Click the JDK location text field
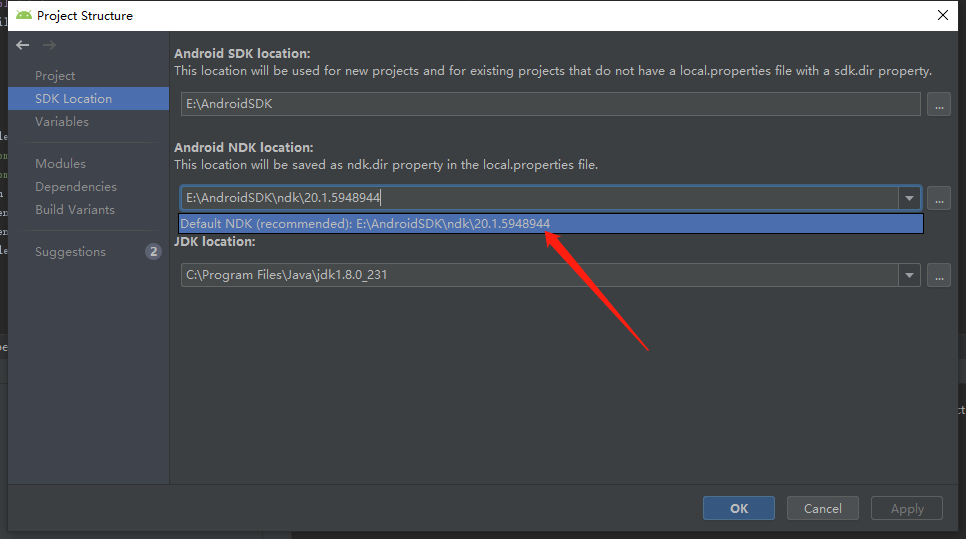966x539 pixels. coord(539,275)
